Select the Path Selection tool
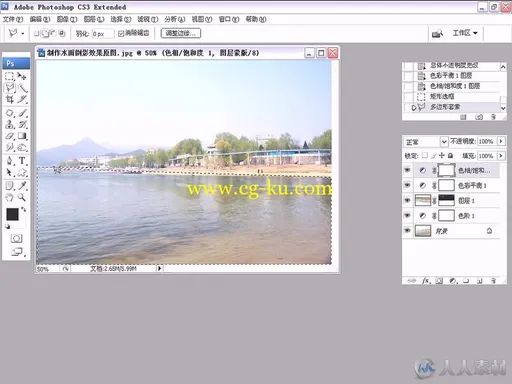 pos(9,172)
